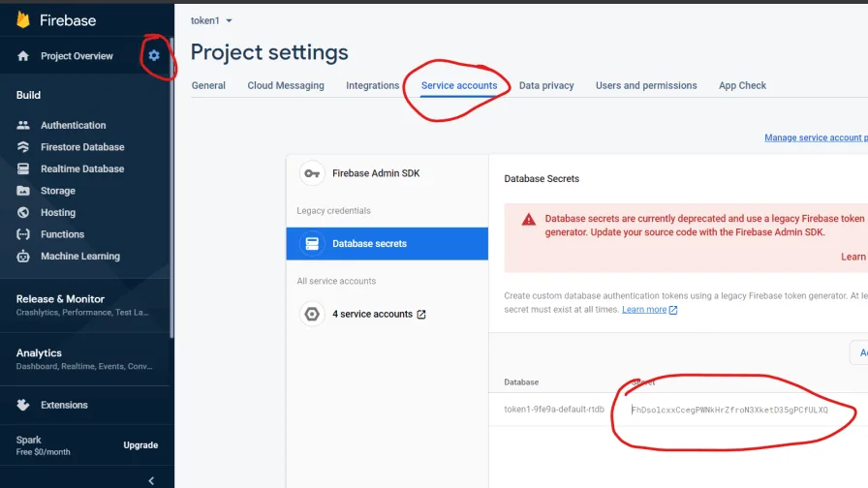Collapse the sidebar with the chevron arrow
Image resolution: width=868 pixels, height=488 pixels.
[x=151, y=481]
